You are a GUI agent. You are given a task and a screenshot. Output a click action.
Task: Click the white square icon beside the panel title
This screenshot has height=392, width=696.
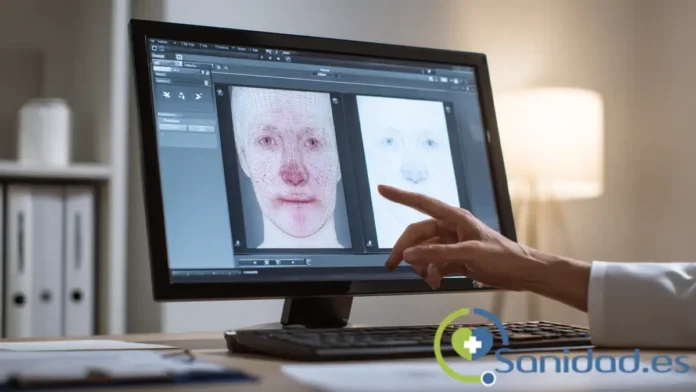pos(179,57)
